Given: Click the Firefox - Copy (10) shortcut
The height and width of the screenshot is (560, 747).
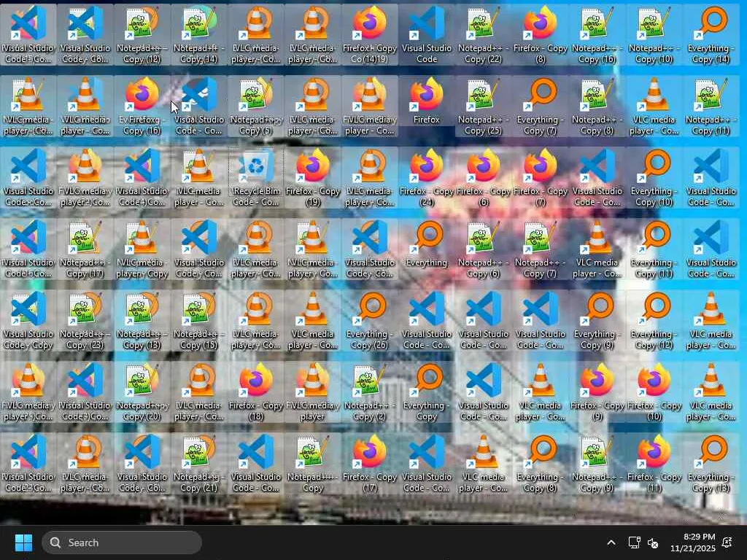Looking at the screenshot, I should click(654, 392).
